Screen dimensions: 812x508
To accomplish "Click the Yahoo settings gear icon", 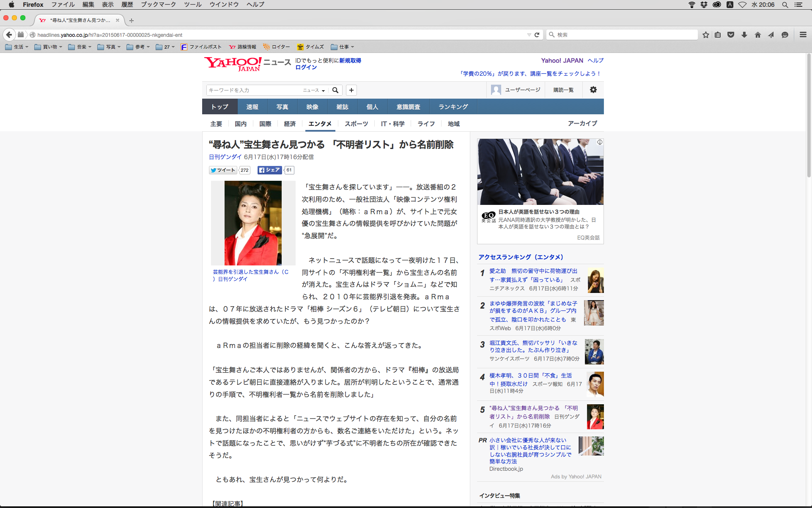I will pos(593,90).
